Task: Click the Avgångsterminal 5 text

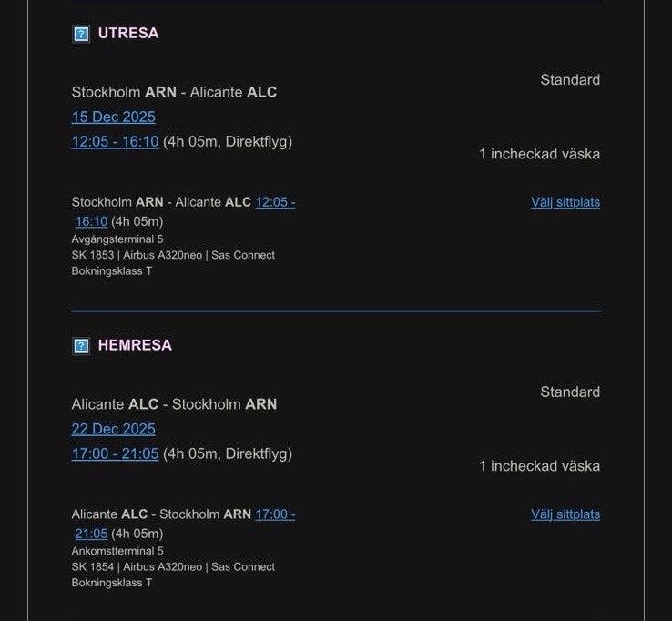Action: click(x=117, y=239)
